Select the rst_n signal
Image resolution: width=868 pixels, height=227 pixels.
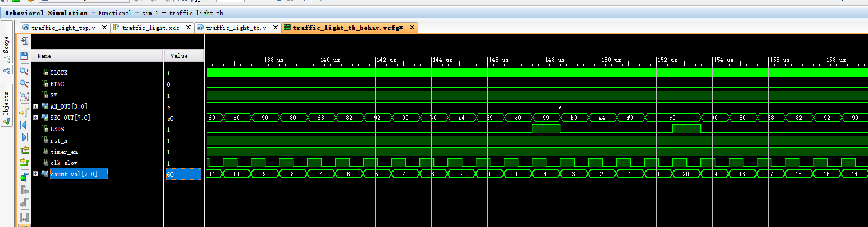click(x=58, y=140)
